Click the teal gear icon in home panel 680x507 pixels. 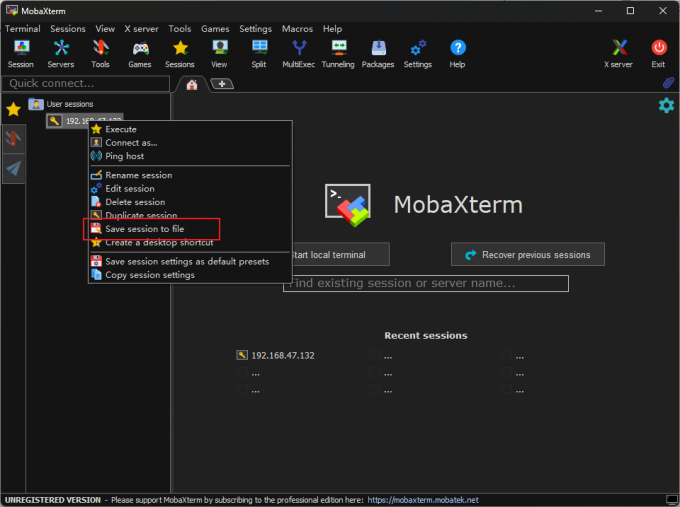666,105
